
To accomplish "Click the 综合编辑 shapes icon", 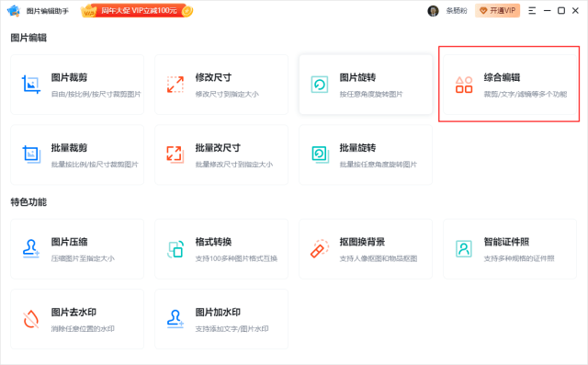I will coord(464,85).
